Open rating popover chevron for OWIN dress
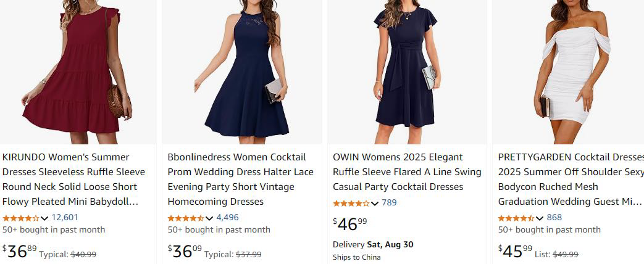644x264 pixels. click(375, 203)
